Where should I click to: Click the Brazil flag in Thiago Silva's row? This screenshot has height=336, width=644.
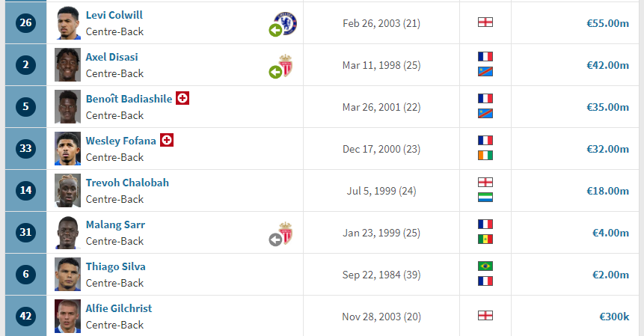coord(485,266)
